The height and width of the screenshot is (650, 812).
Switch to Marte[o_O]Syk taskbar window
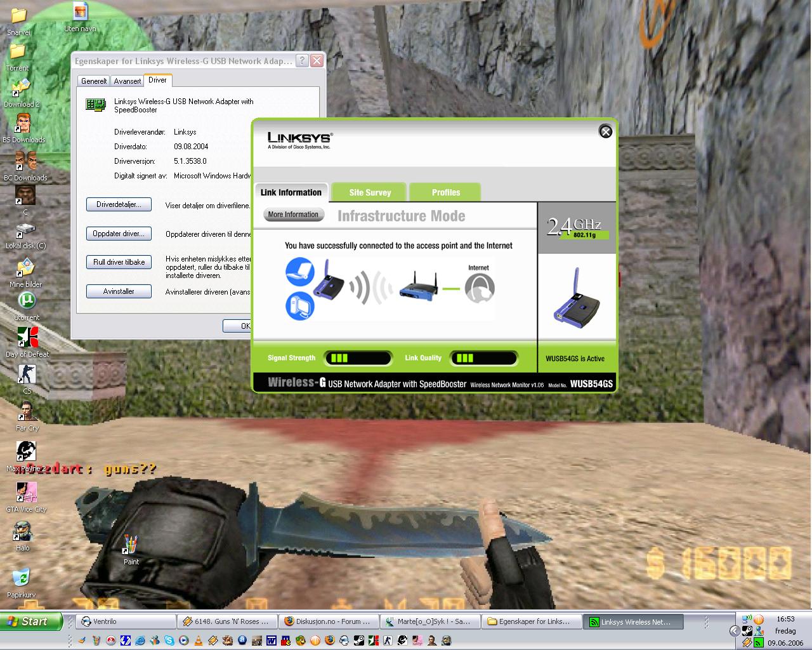tap(430, 622)
